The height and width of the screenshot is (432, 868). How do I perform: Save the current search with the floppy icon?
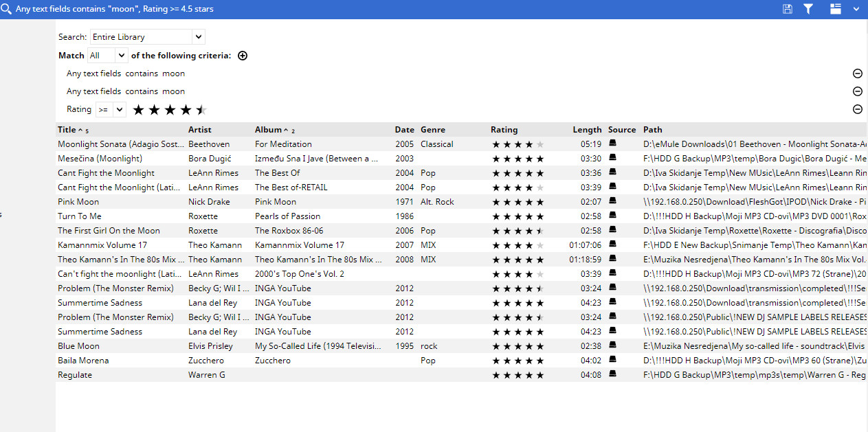[x=788, y=9]
